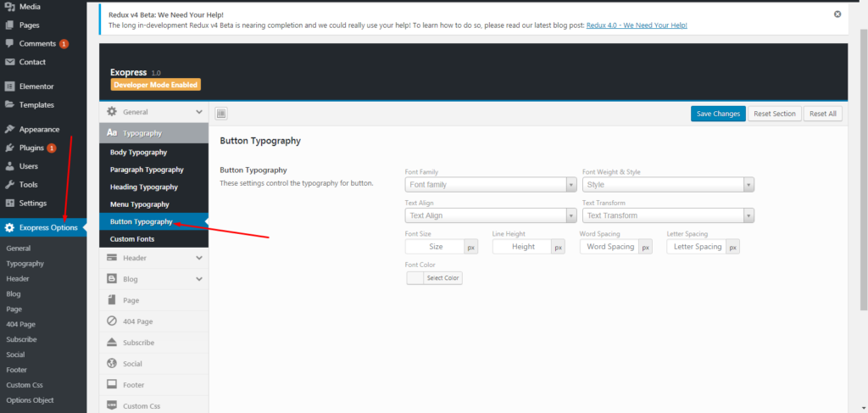This screenshot has width=868, height=413.
Task: Click the Subscribe eject icon
Action: [112, 342]
